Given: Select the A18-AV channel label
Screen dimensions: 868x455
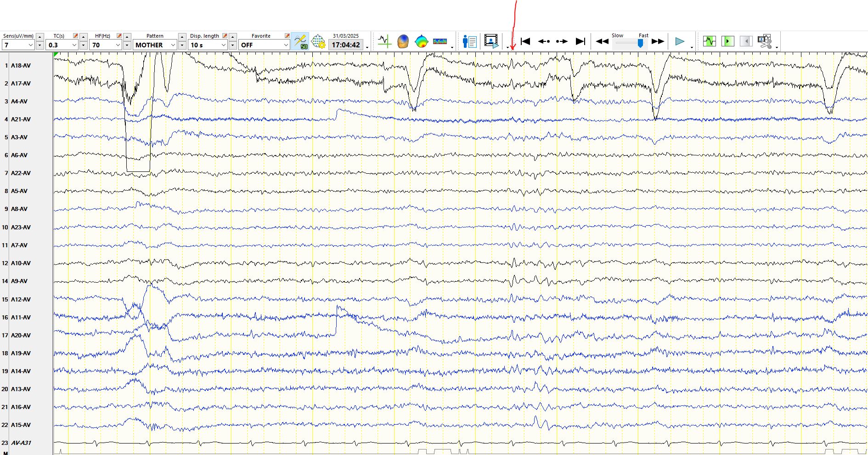Looking at the screenshot, I should 21,66.
